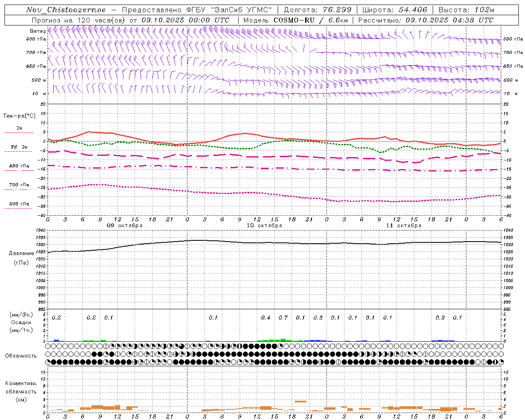The image size is (525, 420).
Task: Click the Тем-ра(°C) axis label
Action: click(x=19, y=116)
